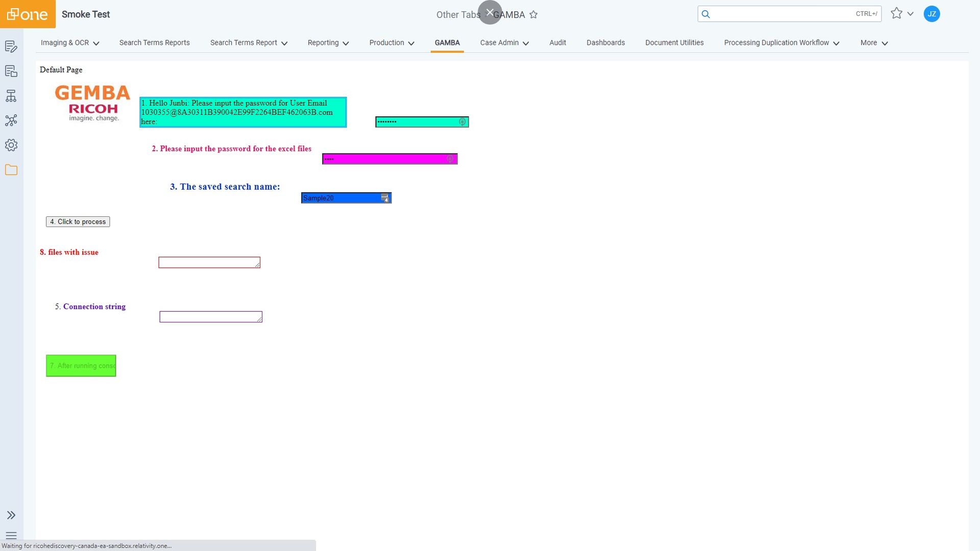Open the documents panel icon in the sidebar
Screen dimensions: 980x551
[11, 71]
